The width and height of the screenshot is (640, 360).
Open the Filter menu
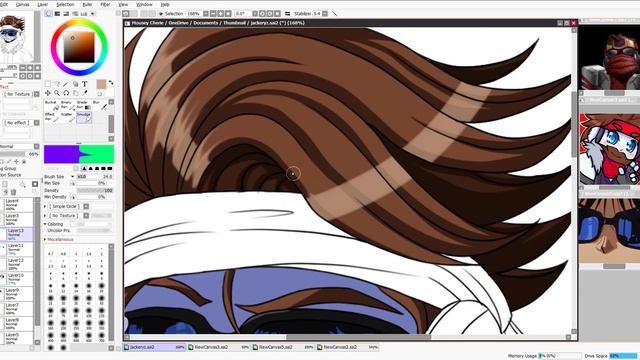(x=105, y=4)
